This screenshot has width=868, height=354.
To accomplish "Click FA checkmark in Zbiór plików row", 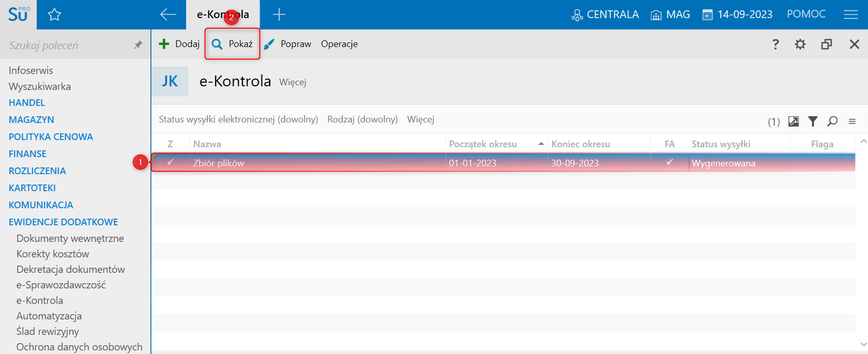I will pos(669,162).
